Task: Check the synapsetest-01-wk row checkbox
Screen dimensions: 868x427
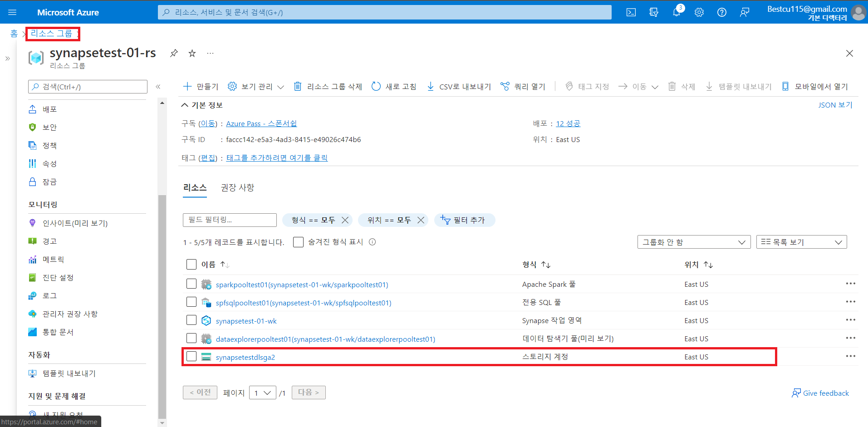Action: pyautogui.click(x=191, y=320)
